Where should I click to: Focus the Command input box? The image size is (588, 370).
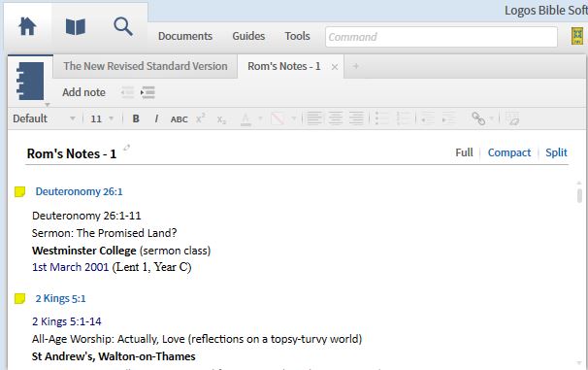[x=441, y=37]
